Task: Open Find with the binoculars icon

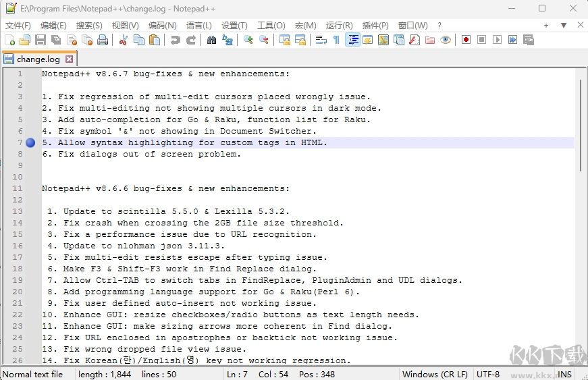Action: click(x=211, y=40)
